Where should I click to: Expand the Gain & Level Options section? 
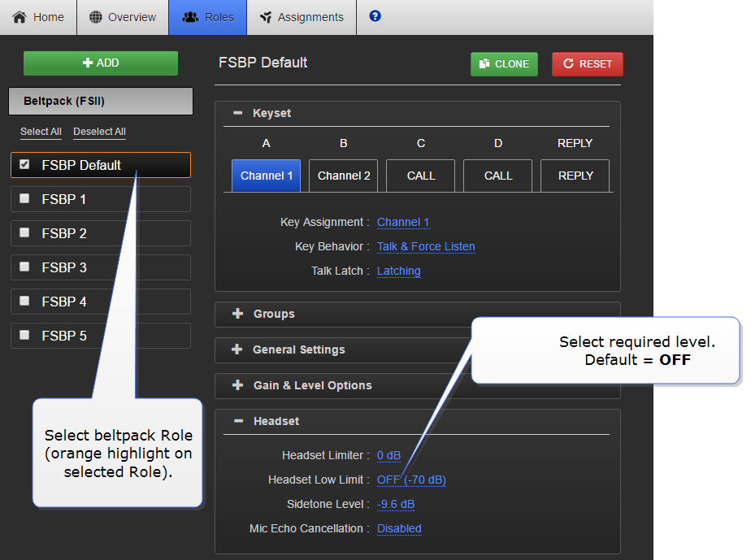[237, 385]
